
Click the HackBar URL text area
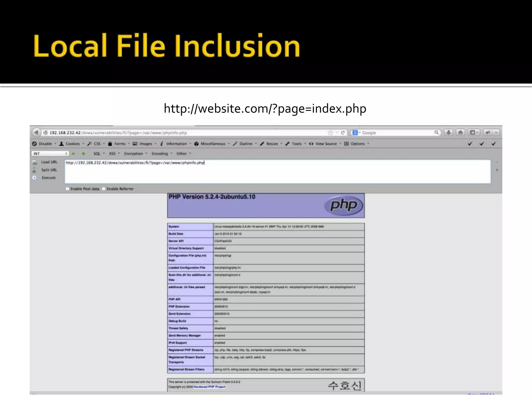[277, 171]
